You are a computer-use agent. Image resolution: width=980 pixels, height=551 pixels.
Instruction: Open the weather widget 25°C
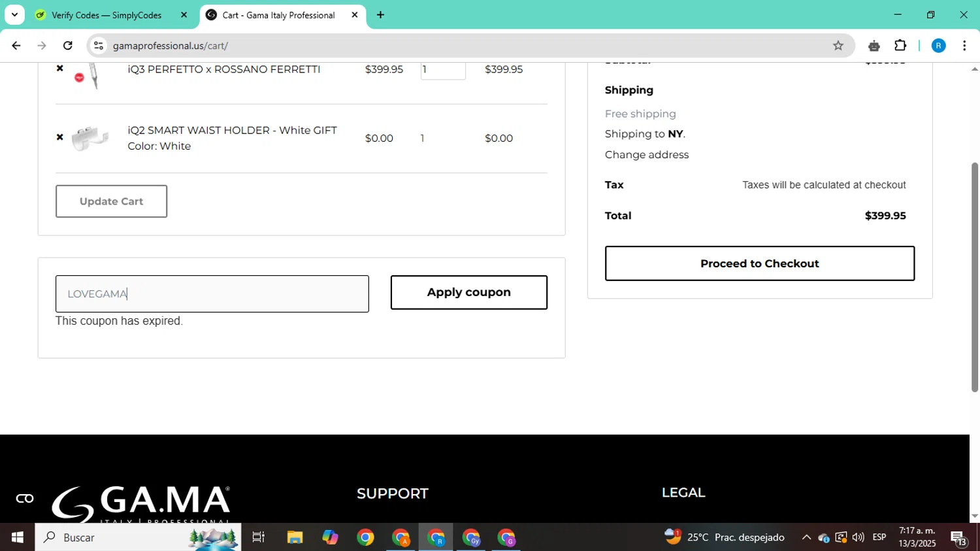click(x=724, y=537)
